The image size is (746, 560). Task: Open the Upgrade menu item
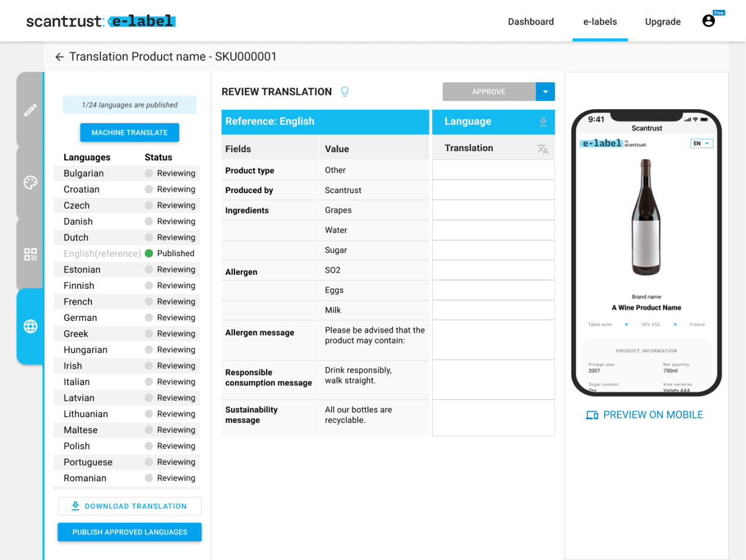(663, 22)
